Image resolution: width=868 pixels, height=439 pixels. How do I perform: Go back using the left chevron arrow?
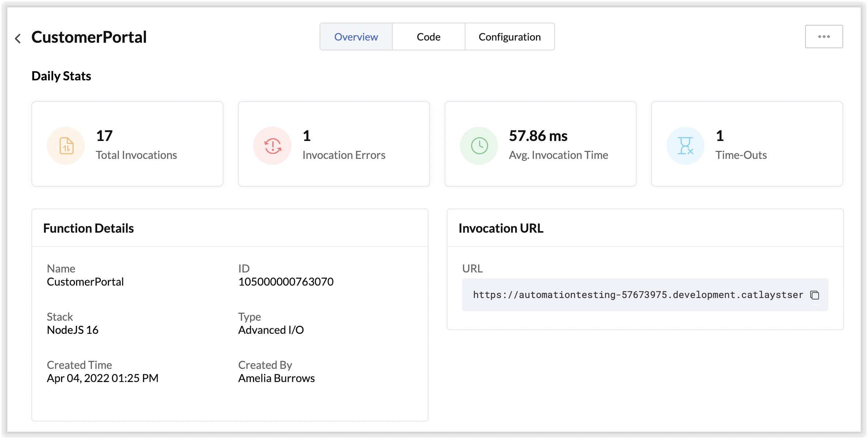pyautogui.click(x=18, y=38)
